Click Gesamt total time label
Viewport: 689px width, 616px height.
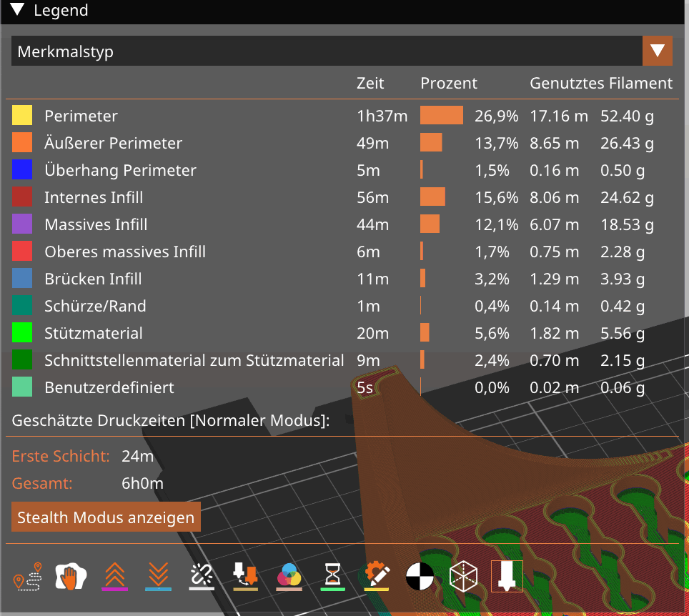click(42, 483)
